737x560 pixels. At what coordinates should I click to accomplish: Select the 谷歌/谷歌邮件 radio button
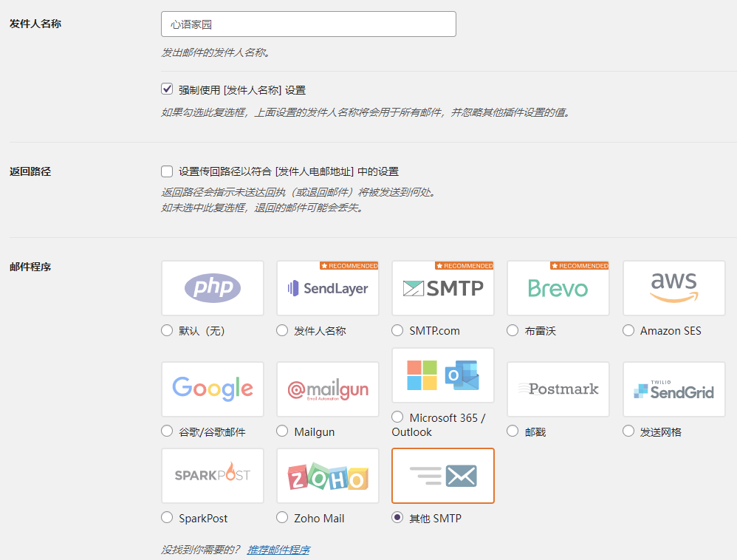167,431
